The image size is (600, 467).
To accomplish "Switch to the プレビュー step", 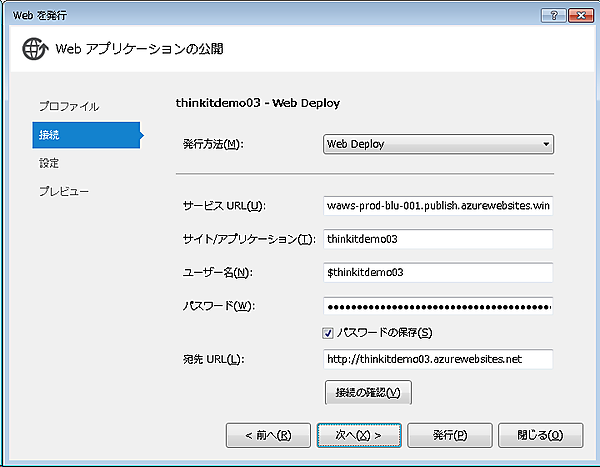I will tap(64, 191).
